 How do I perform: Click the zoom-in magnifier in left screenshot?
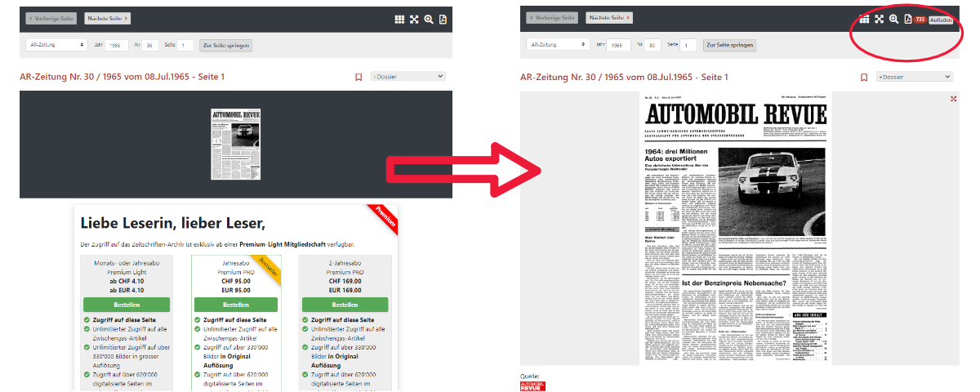(x=429, y=20)
